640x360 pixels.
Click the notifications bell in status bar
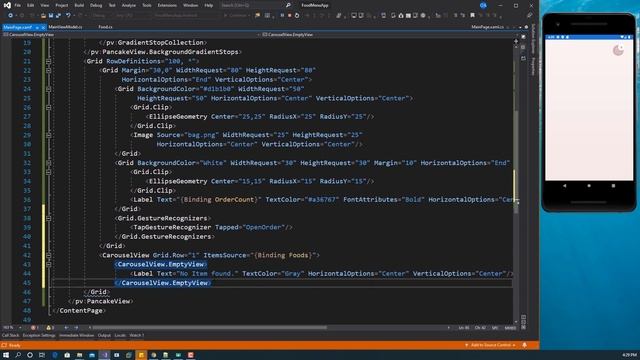[524, 345]
